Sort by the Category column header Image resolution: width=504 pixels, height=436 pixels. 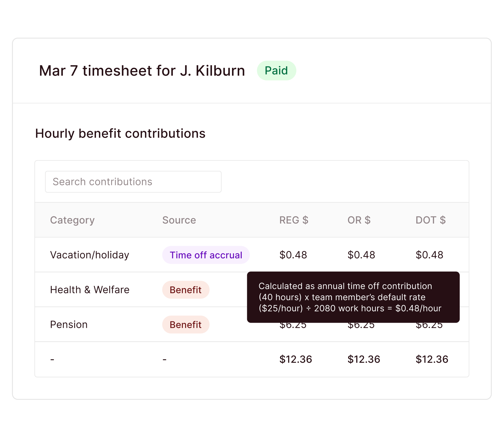[x=72, y=220]
